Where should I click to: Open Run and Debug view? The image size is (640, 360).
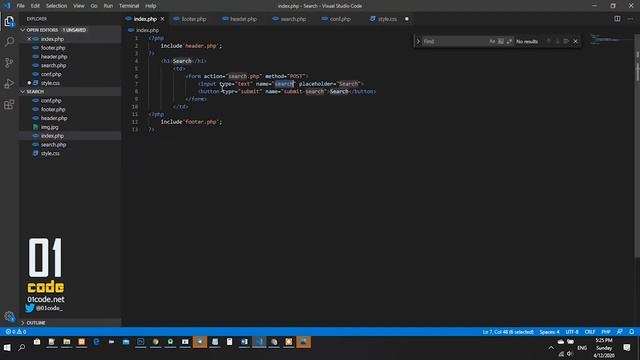tap(9, 84)
